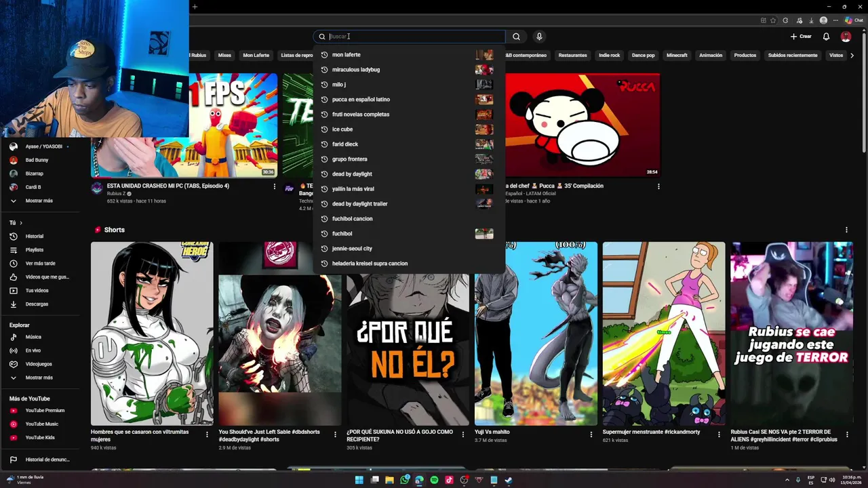The image size is (868, 488).
Task: Click the Copilot Chat button in Edge
Action: click(x=853, y=20)
